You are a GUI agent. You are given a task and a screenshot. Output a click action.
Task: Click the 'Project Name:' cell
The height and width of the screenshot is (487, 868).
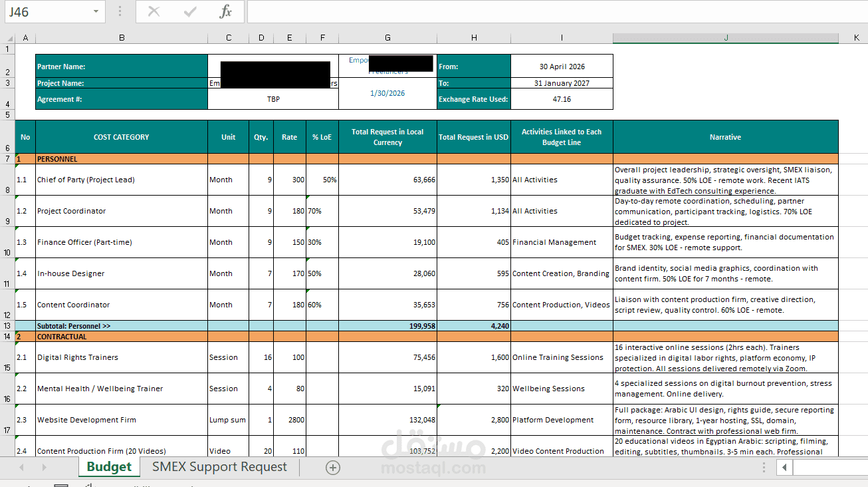[x=122, y=83]
